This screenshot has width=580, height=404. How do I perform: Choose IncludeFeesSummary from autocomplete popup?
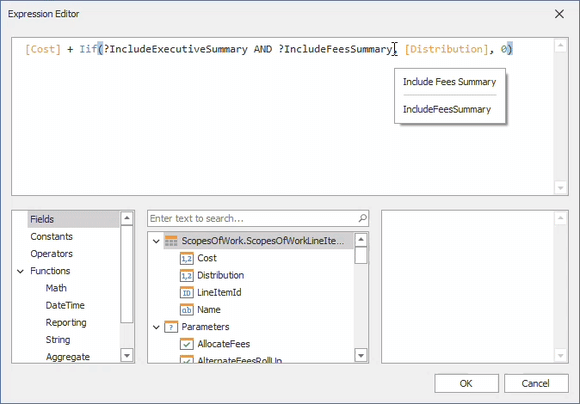point(447,110)
